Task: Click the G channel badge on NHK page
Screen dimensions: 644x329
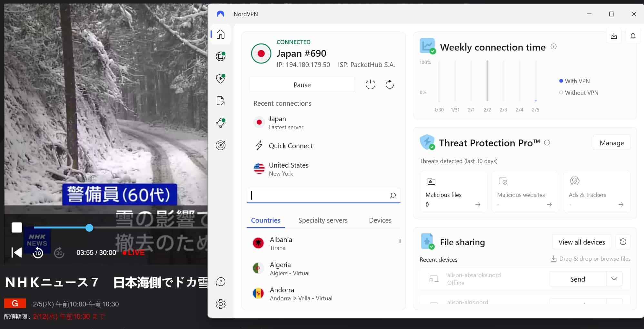Action: (x=15, y=303)
